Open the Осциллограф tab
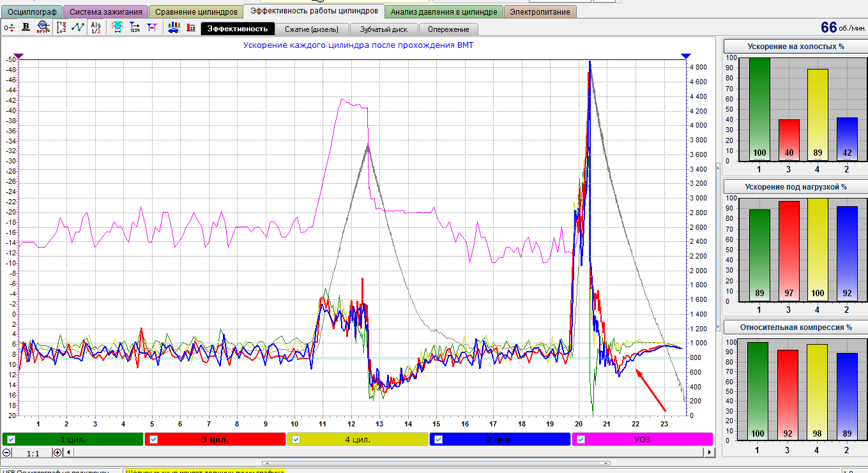The image size is (868, 473). click(x=32, y=11)
